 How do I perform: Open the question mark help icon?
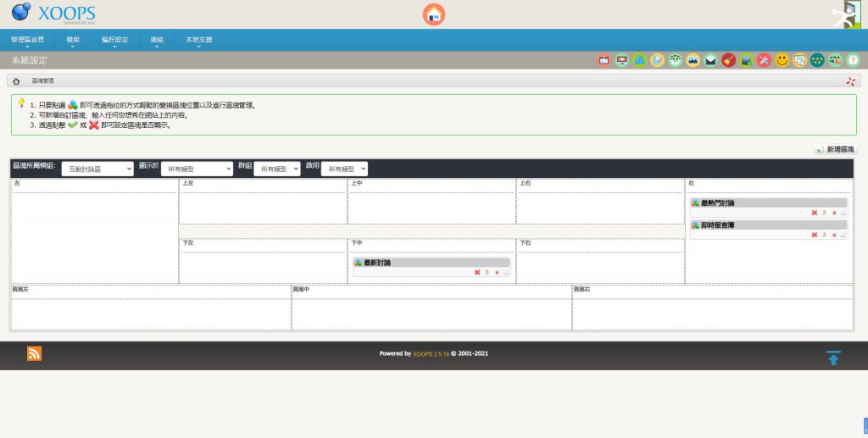[x=854, y=60]
